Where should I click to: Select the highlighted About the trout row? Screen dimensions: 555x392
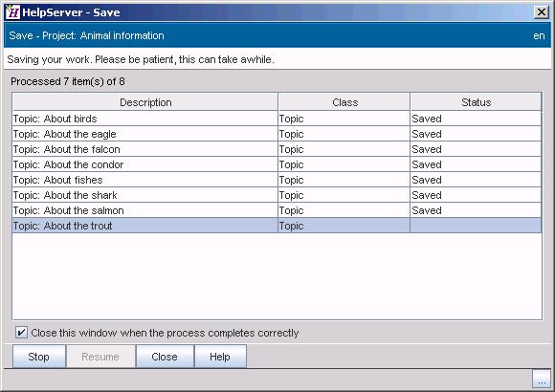[x=277, y=226]
